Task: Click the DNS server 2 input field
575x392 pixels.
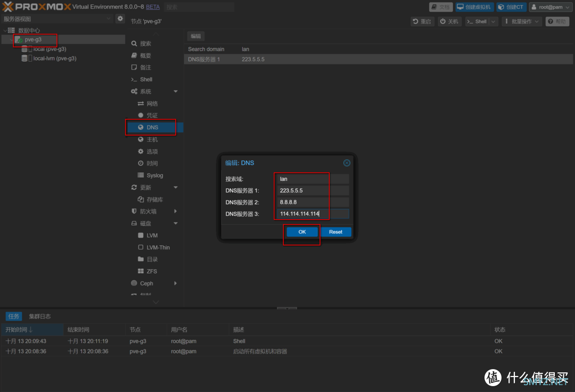Action: [313, 202]
